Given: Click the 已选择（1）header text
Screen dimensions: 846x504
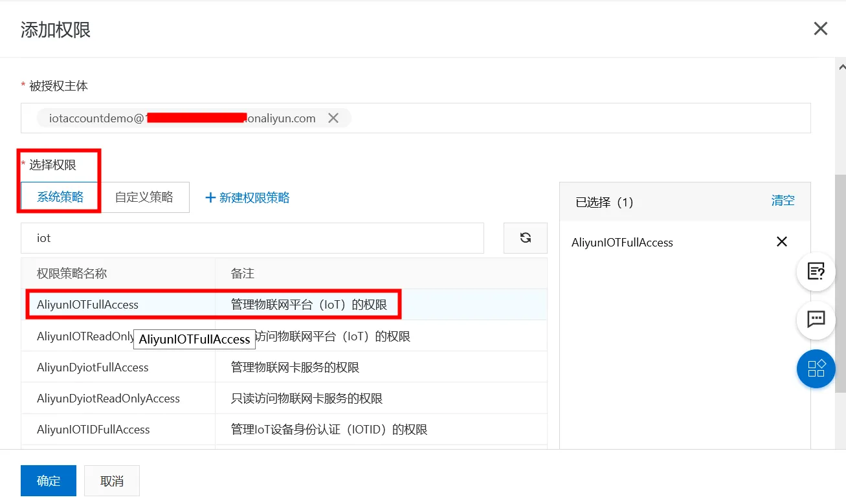Looking at the screenshot, I should [605, 202].
